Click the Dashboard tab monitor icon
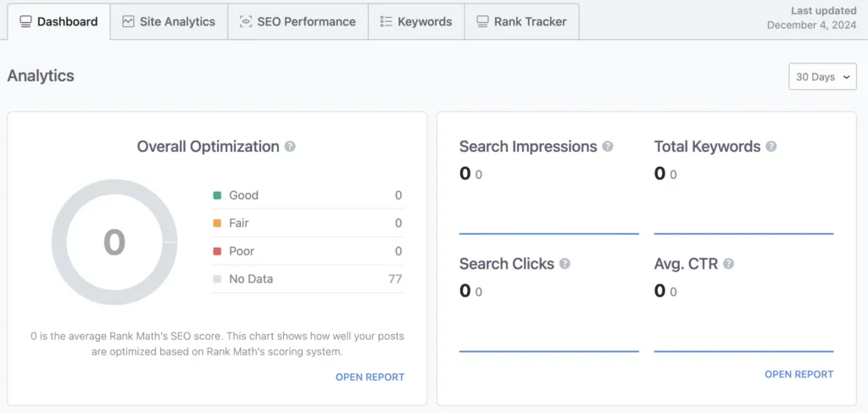The width and height of the screenshot is (868, 413). [x=25, y=21]
